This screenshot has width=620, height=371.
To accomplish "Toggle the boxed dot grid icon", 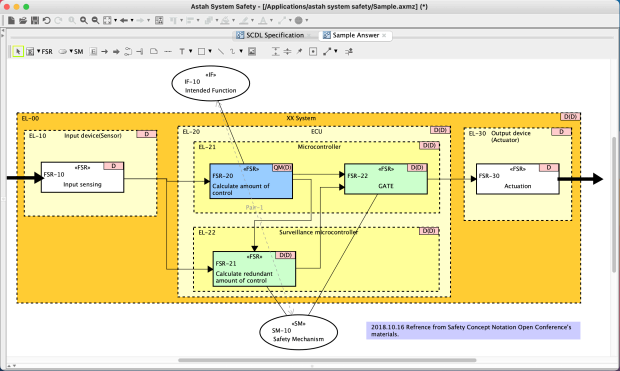I will [x=313, y=51].
